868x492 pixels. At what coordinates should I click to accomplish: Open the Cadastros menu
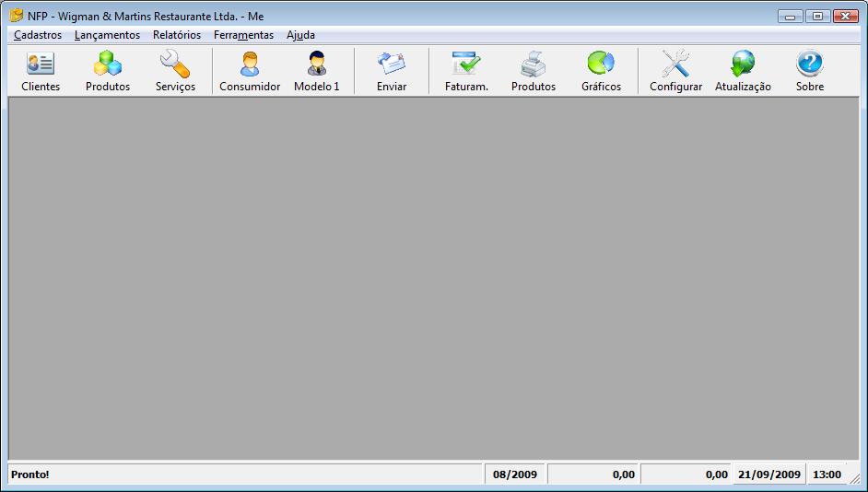[x=38, y=35]
